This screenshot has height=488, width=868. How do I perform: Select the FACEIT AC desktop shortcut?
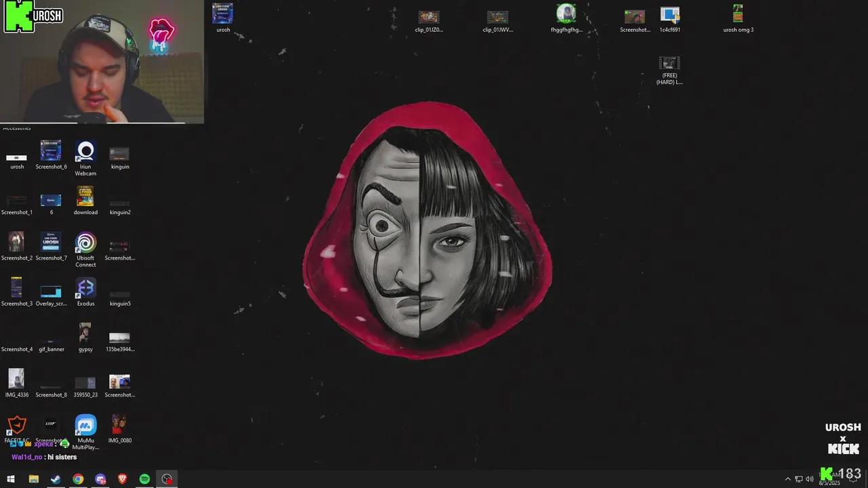click(16, 430)
